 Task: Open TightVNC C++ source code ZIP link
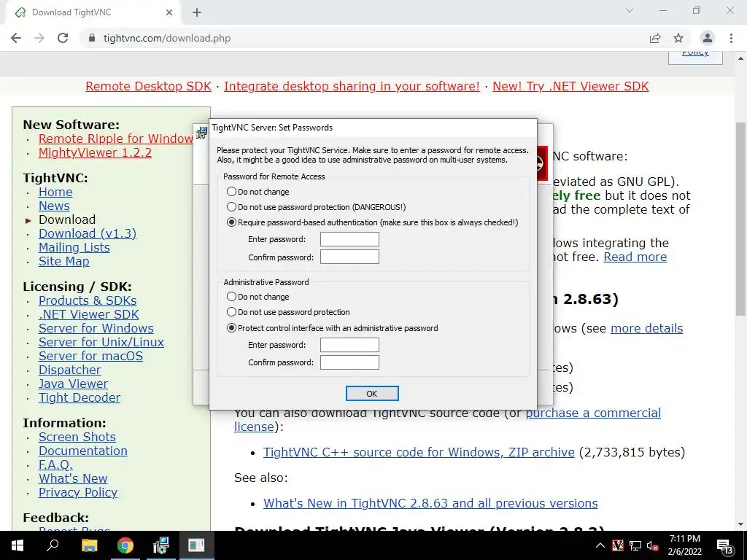tap(419, 452)
